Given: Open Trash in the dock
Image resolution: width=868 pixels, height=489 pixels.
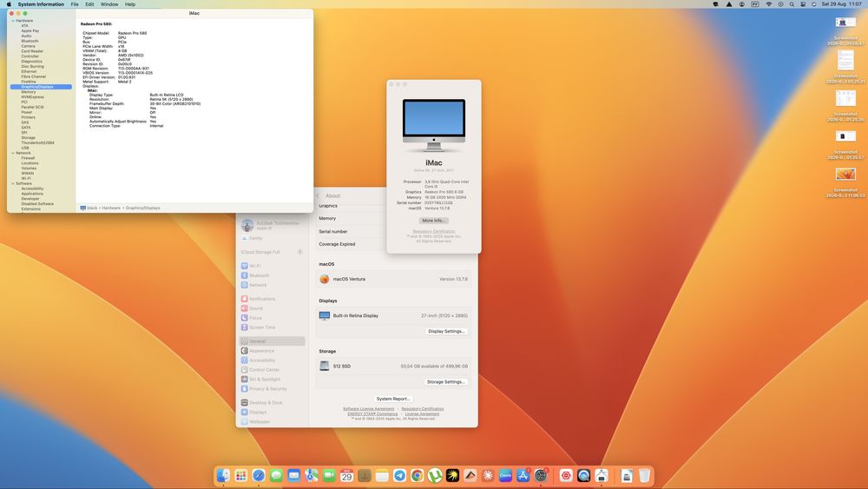Looking at the screenshot, I should point(644,475).
